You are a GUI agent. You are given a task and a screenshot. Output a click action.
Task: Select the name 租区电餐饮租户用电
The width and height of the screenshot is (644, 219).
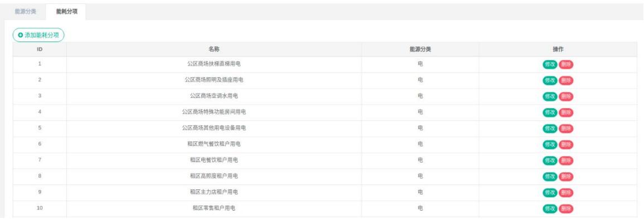click(214, 160)
